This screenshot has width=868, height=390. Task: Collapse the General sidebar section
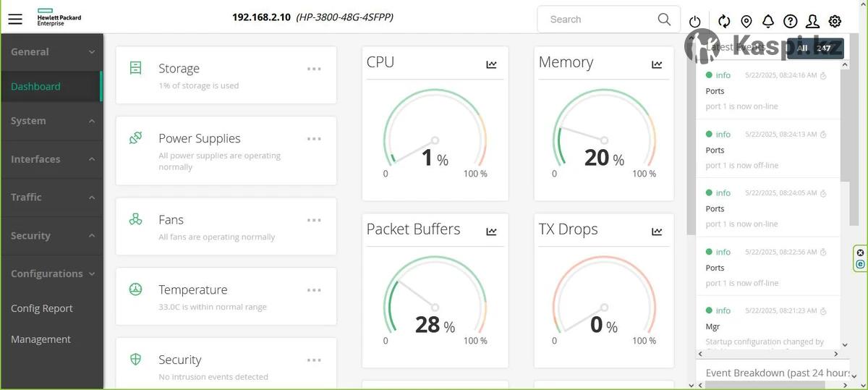pos(51,52)
